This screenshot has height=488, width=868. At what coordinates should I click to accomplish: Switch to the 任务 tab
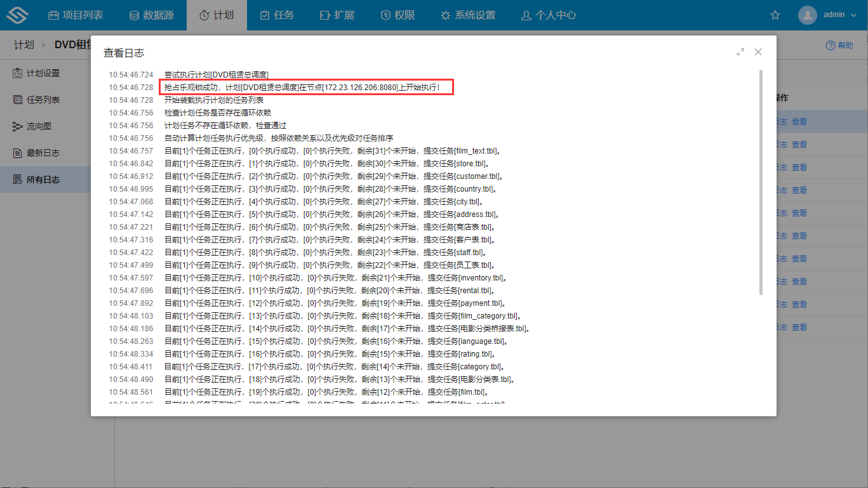[x=277, y=15]
